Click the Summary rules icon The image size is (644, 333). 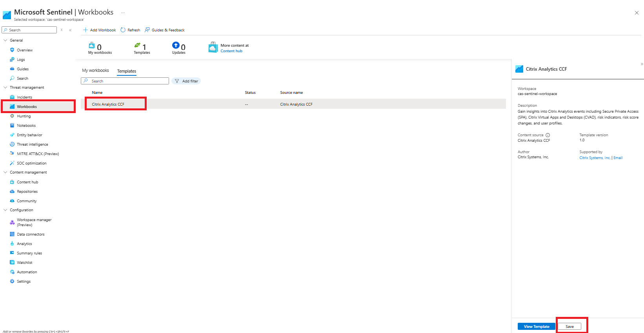12,253
